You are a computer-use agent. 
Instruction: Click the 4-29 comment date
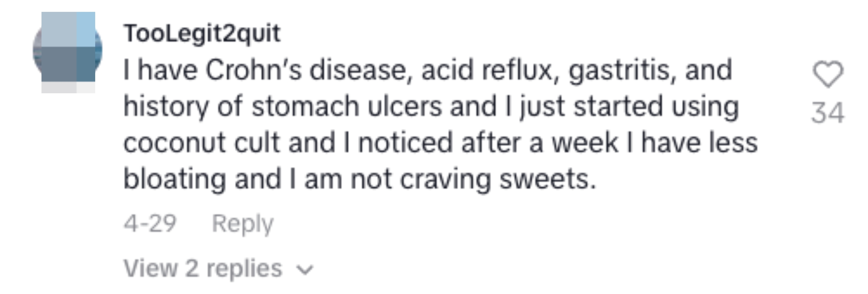[x=150, y=223]
